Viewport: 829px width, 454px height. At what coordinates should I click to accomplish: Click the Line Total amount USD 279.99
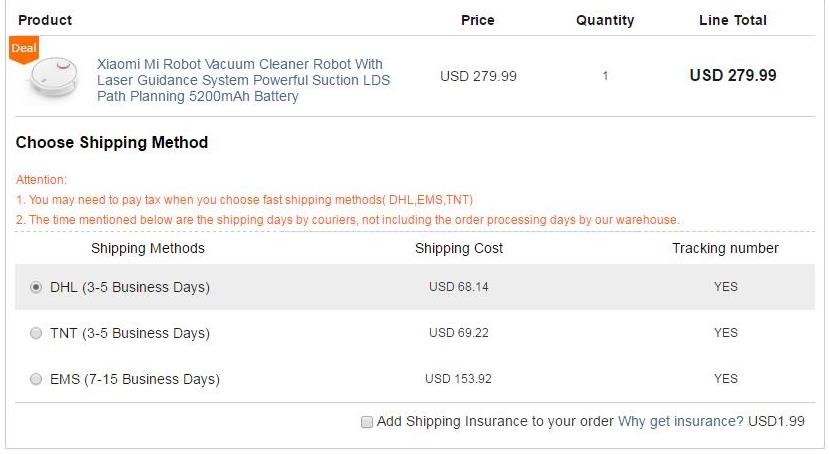point(732,76)
